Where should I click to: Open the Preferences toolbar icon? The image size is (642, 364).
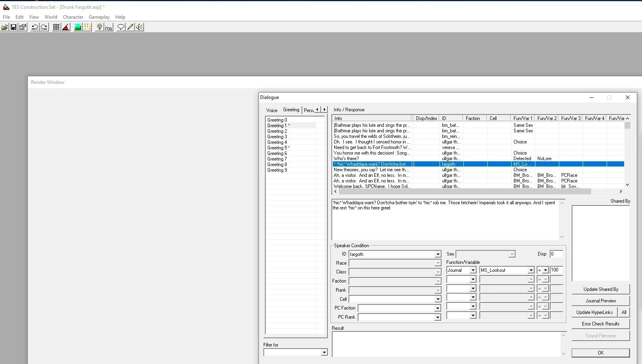[23, 27]
